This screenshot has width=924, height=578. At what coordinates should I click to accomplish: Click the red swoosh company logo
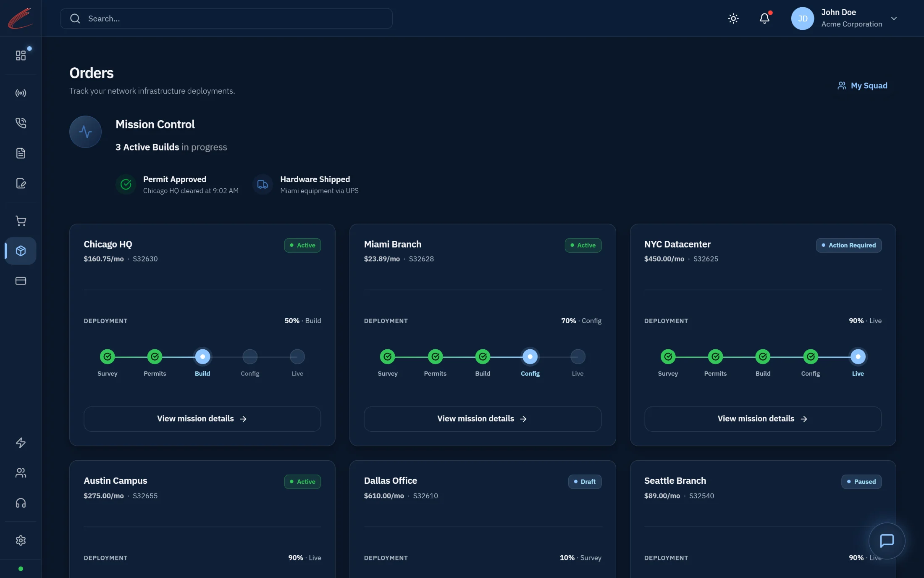click(20, 18)
